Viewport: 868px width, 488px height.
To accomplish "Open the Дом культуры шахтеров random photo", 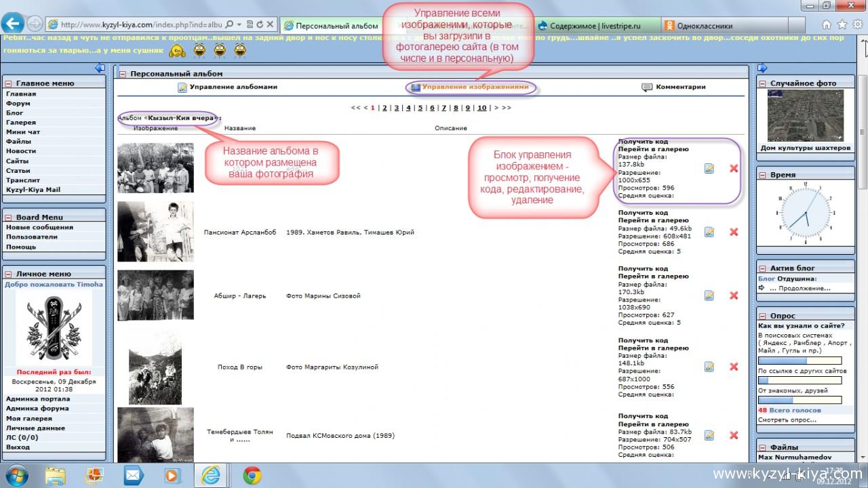I will pyautogui.click(x=806, y=116).
